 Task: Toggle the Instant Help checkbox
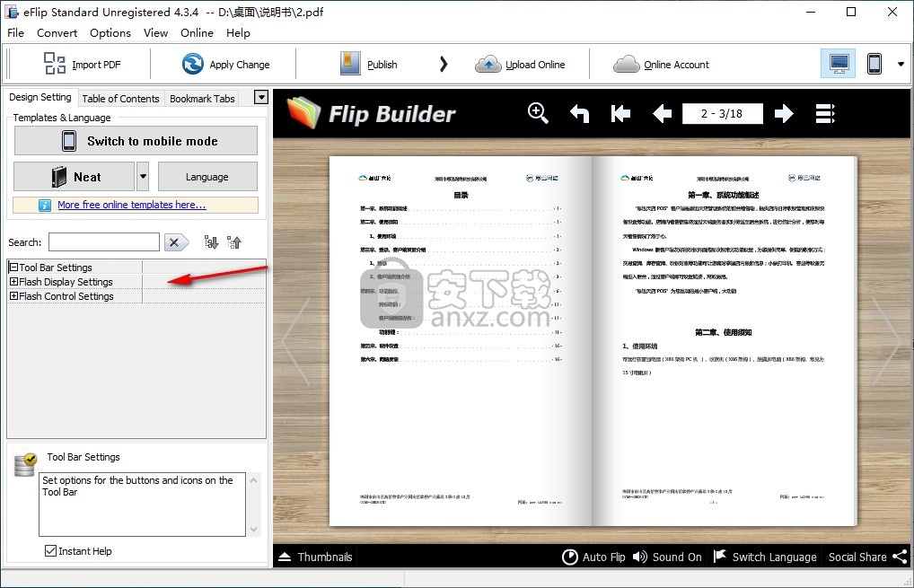[50, 550]
